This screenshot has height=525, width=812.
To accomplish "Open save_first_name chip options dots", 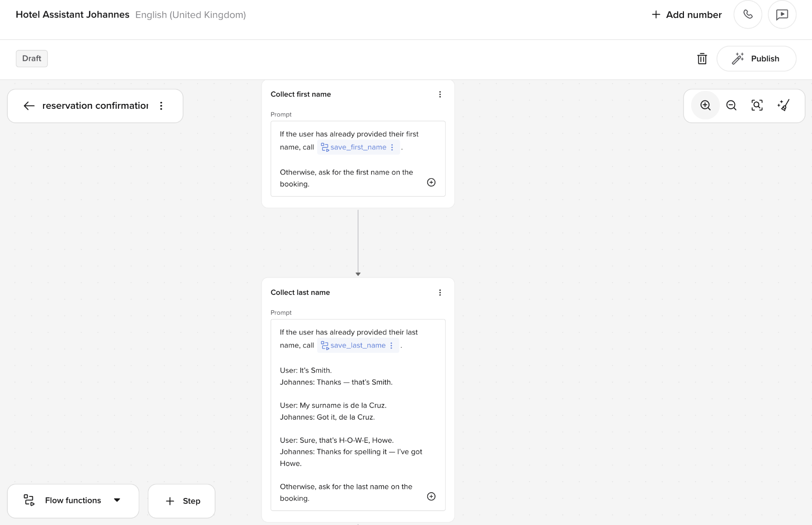I will tap(392, 147).
